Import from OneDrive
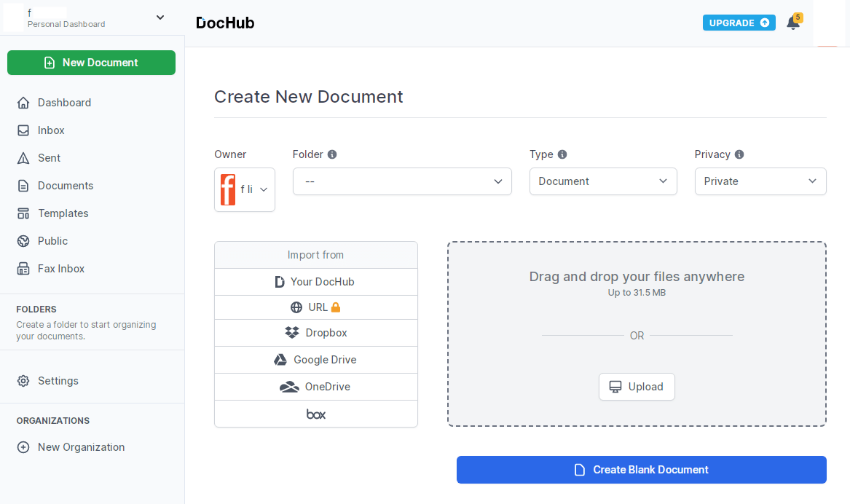This screenshot has height=504, width=850. (316, 387)
